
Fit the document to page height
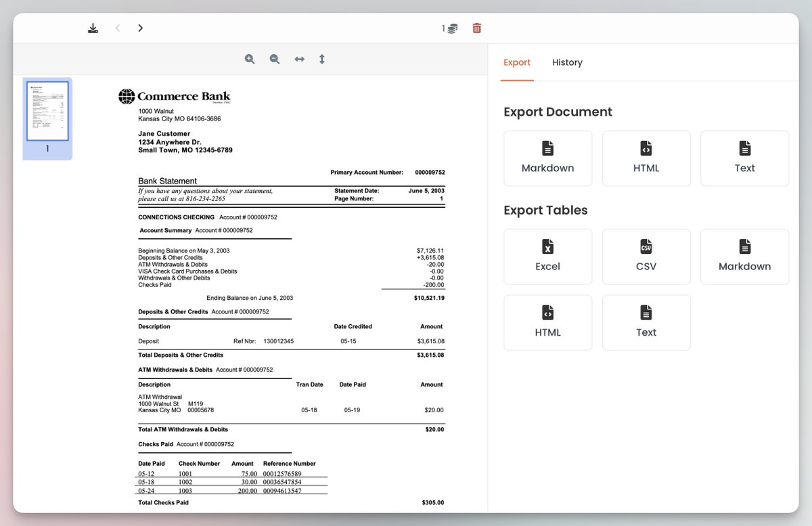click(322, 59)
